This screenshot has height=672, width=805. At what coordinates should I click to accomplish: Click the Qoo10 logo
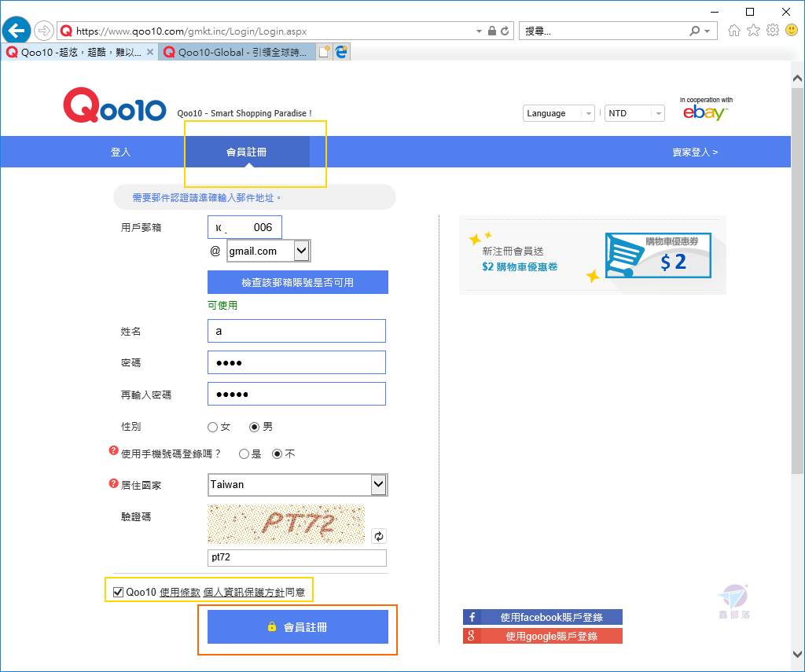pyautogui.click(x=115, y=105)
